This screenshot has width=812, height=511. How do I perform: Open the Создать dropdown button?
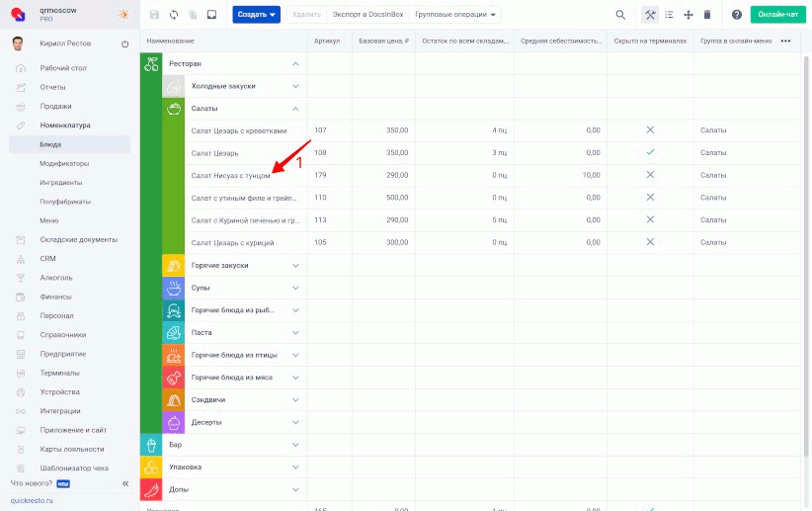pyautogui.click(x=256, y=15)
